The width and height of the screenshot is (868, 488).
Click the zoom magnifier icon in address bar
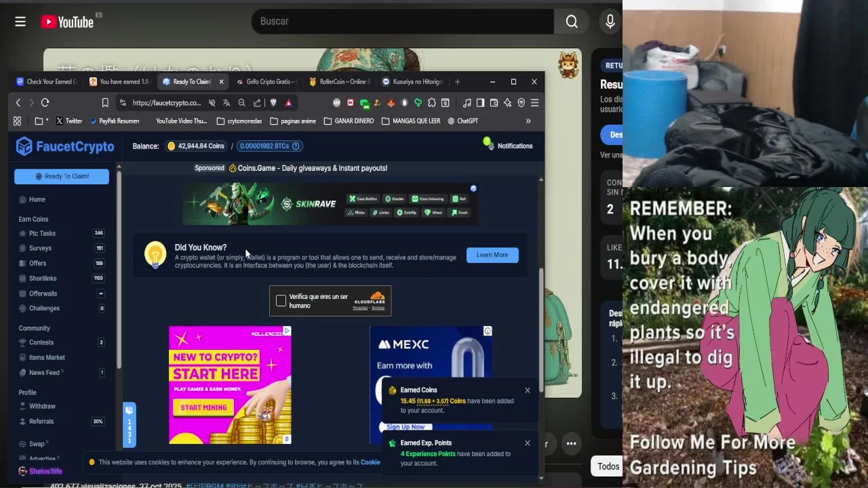click(x=241, y=103)
